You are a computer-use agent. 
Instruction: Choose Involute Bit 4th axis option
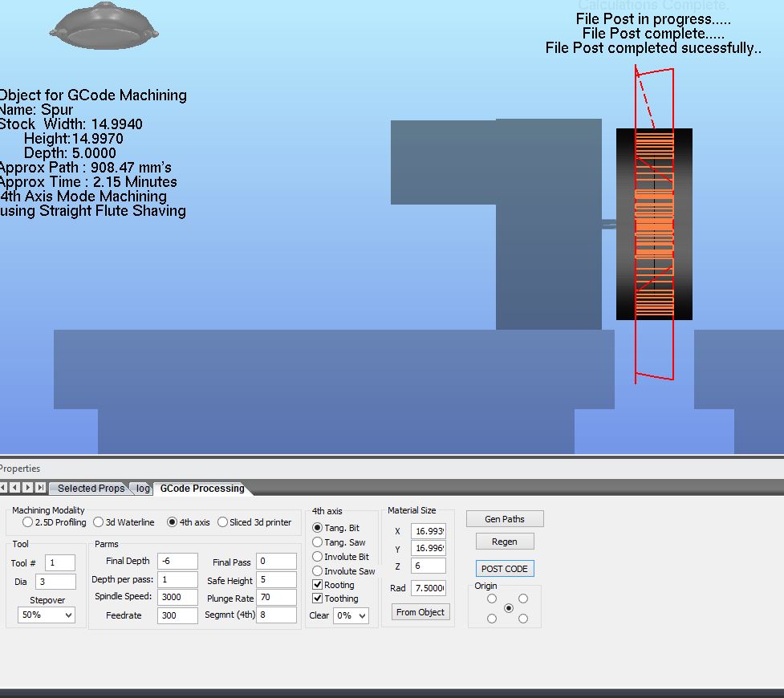318,557
